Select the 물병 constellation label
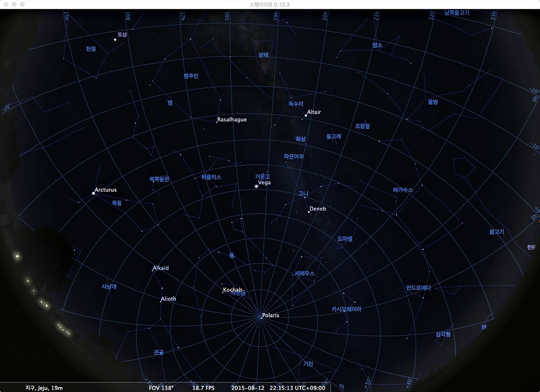The height and width of the screenshot is (392, 540). (x=433, y=102)
